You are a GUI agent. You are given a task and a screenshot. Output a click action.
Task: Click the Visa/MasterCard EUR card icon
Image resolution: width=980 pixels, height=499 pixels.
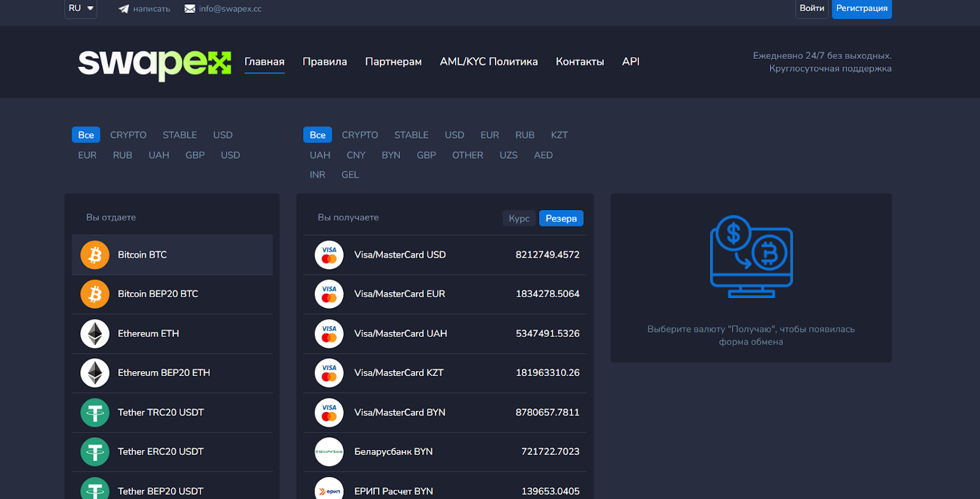coord(329,294)
